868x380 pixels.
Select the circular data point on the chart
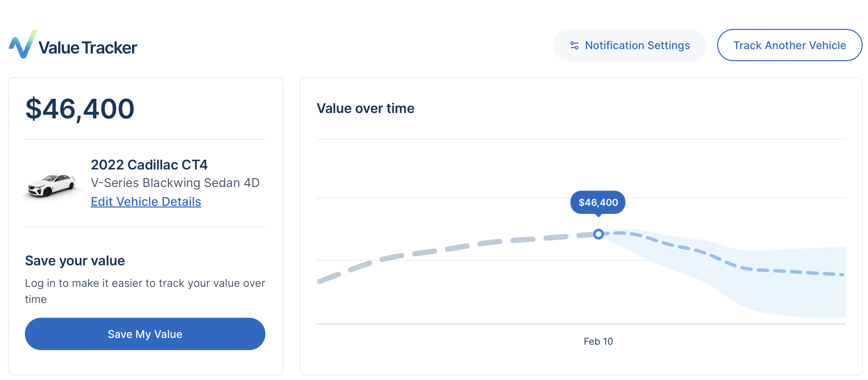pyautogui.click(x=598, y=234)
